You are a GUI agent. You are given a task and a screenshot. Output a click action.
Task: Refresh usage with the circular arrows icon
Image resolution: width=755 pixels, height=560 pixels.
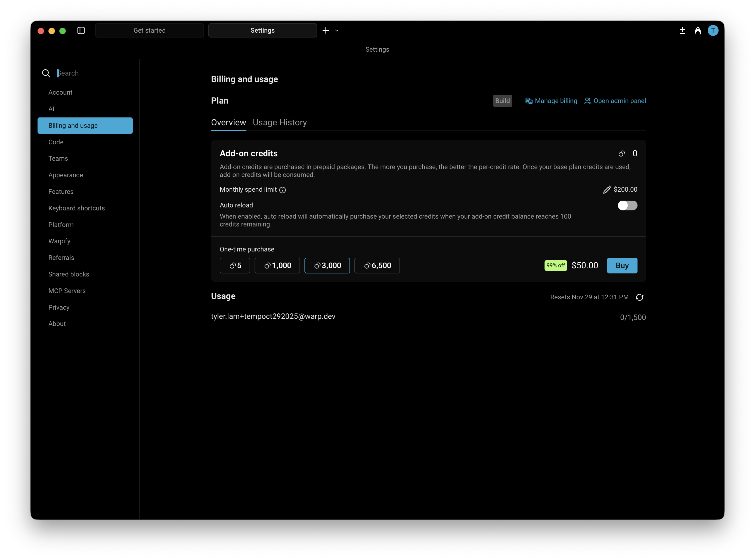[639, 297]
